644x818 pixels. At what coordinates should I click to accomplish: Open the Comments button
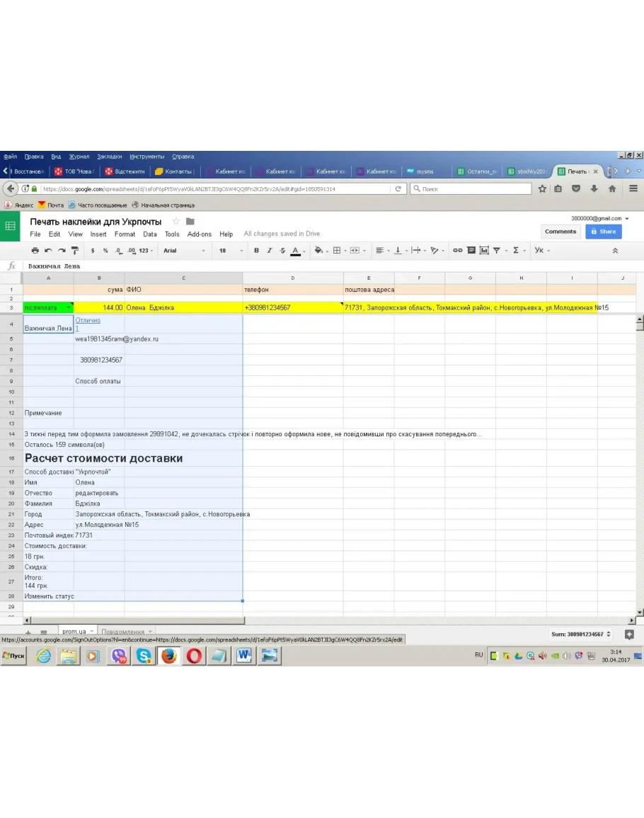(x=560, y=232)
